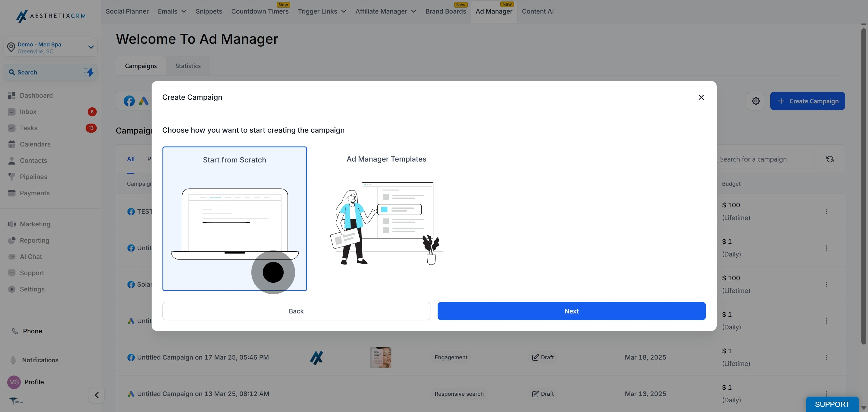
Task: Click the Back button in the dialog
Action: coord(296,311)
